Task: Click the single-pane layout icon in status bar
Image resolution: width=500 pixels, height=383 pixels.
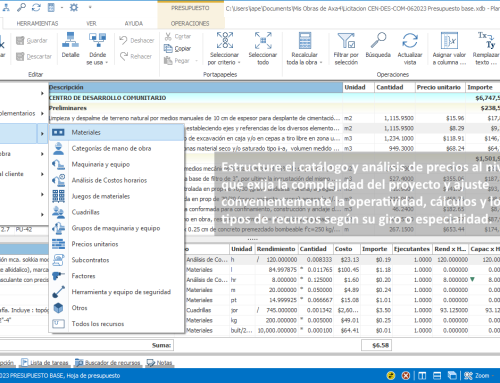Action: click(422, 376)
